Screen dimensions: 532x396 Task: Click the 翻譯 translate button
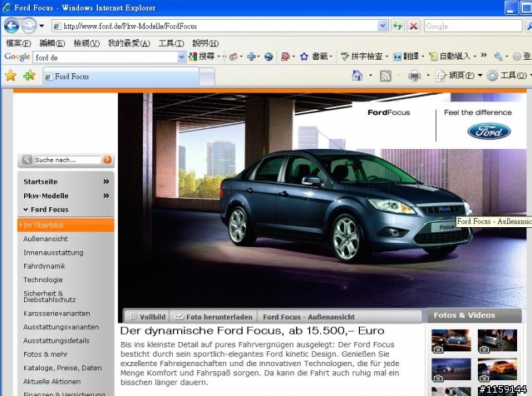click(406, 57)
